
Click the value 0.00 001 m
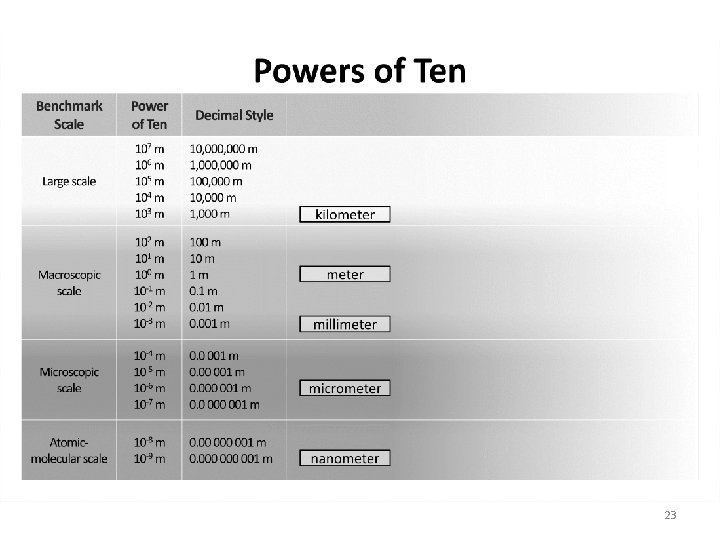(x=217, y=372)
